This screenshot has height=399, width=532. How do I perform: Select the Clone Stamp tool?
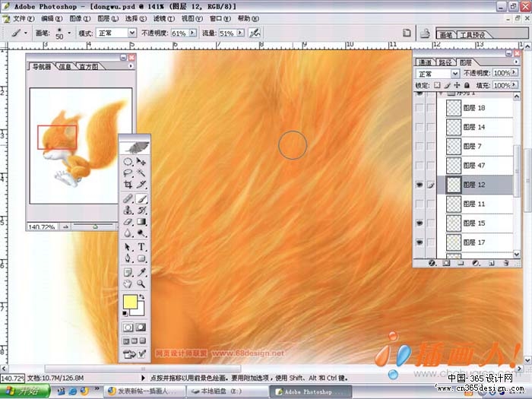pyautogui.click(x=128, y=211)
